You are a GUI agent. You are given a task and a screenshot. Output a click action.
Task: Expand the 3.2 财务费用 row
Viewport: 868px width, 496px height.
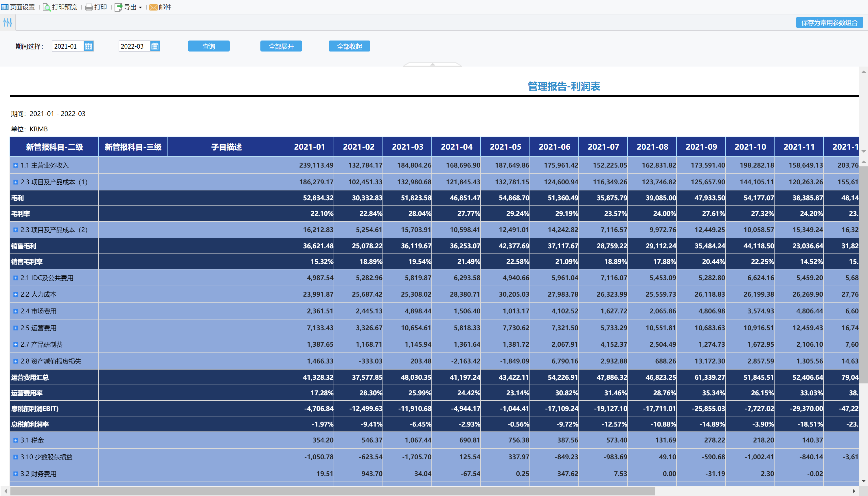(16, 474)
